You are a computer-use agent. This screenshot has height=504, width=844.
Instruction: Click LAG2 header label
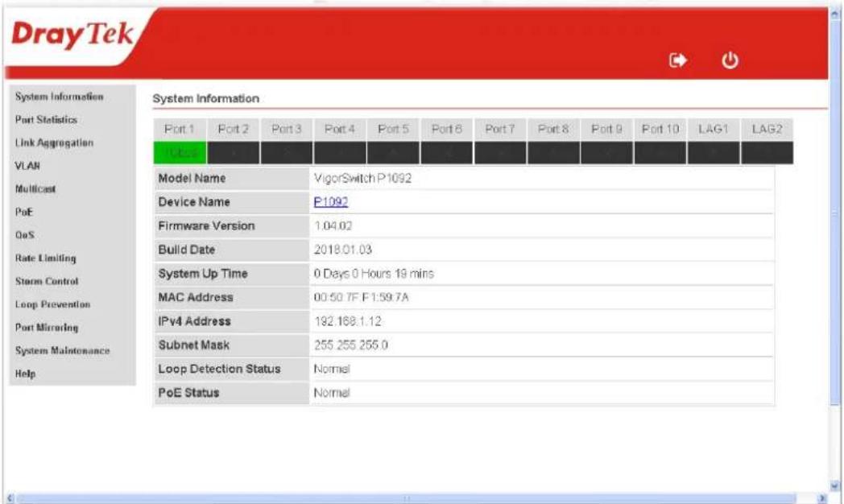[767, 129]
